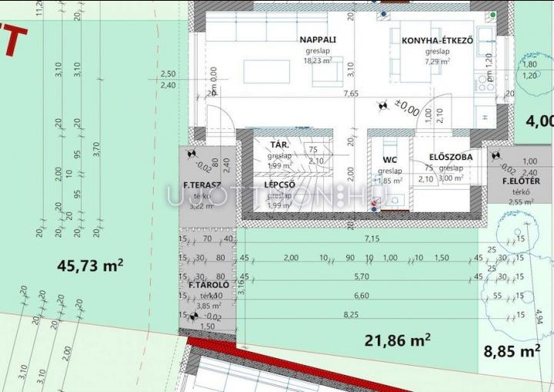Click the LÉPCSŐ staircase label
554x392 pixels.
point(281,184)
